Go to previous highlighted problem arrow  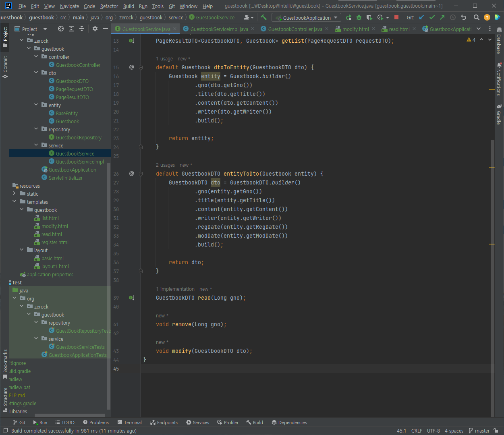point(481,40)
